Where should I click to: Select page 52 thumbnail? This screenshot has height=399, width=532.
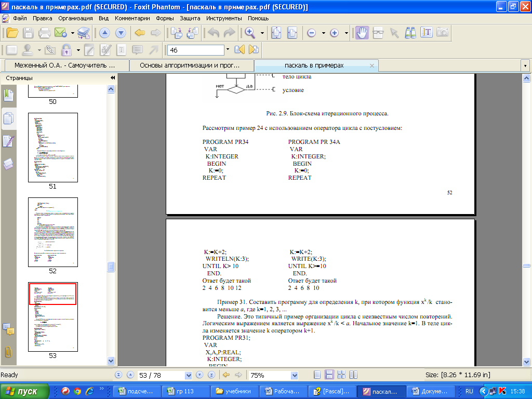click(53, 232)
